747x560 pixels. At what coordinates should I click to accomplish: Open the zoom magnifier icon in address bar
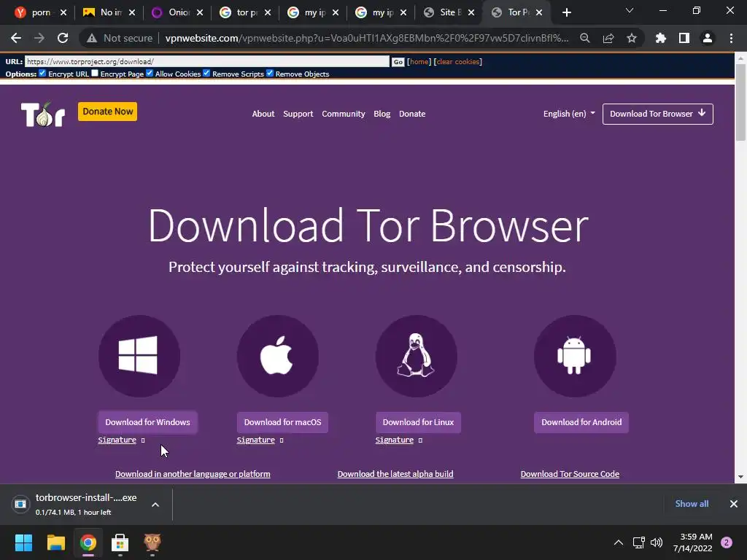point(584,38)
